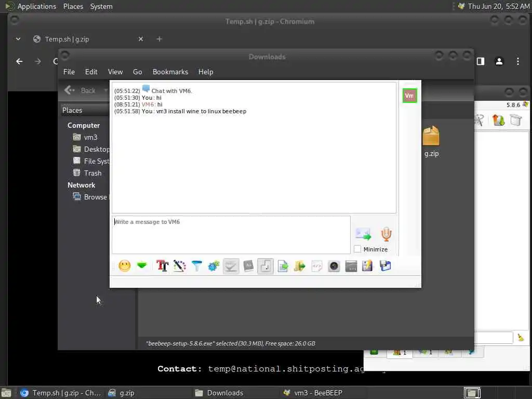Click the green down-arrow icon in chat toolbar
The image size is (532, 399).
coord(142,265)
